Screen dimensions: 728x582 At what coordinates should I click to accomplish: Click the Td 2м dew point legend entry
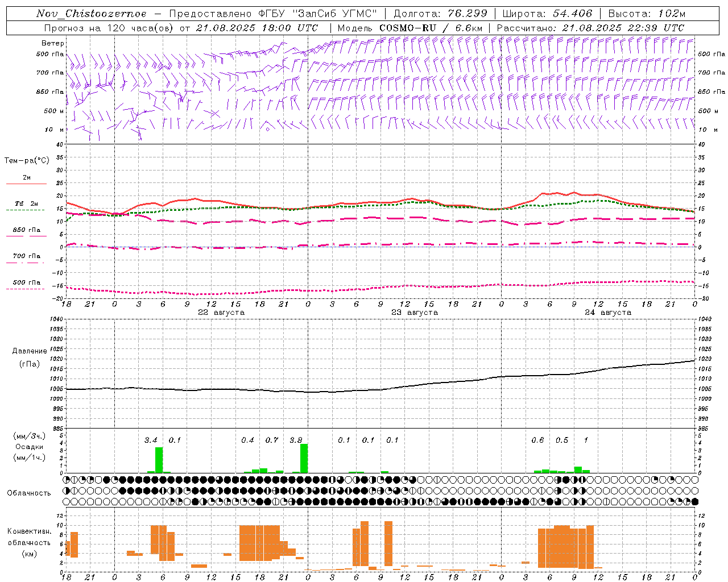pos(26,203)
